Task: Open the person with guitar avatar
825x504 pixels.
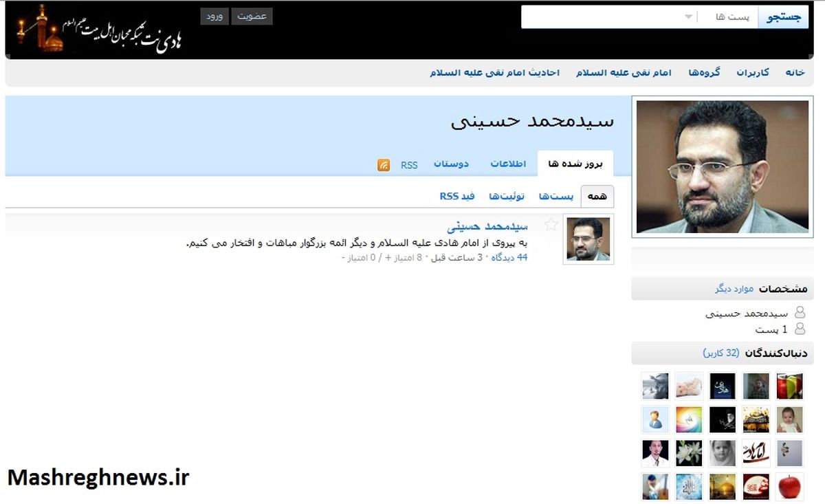Action: [x=655, y=486]
